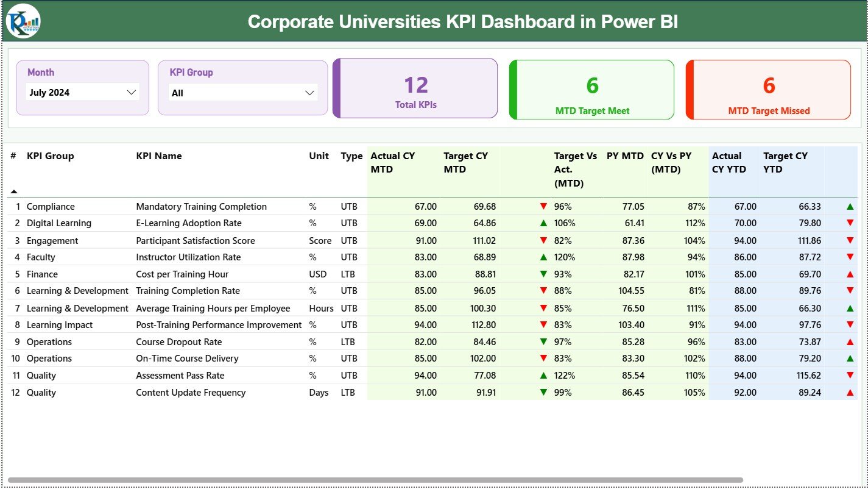Select the 12 Total KPIs card

pos(415,88)
